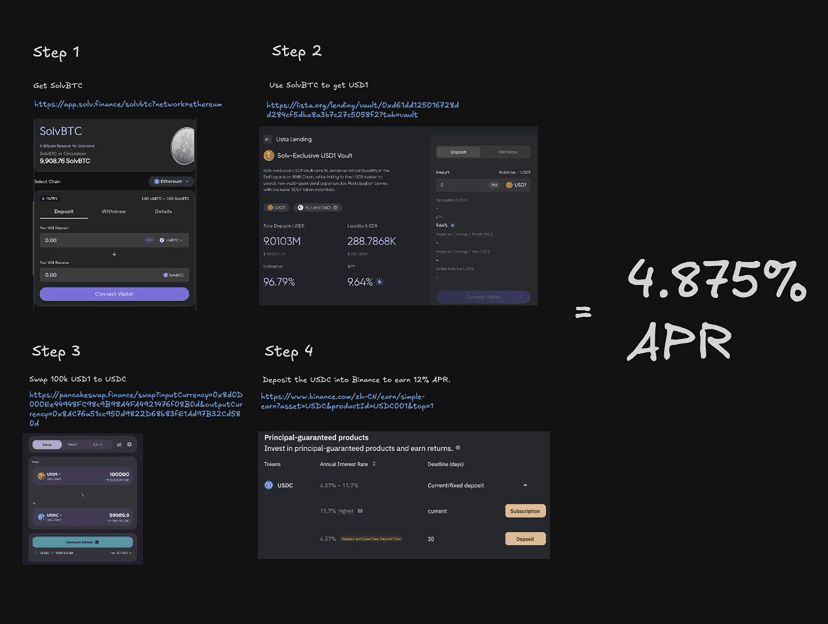This screenshot has height=624, width=828.
Task: Click the Subscription button for the 11.7% rate
Action: click(x=525, y=511)
